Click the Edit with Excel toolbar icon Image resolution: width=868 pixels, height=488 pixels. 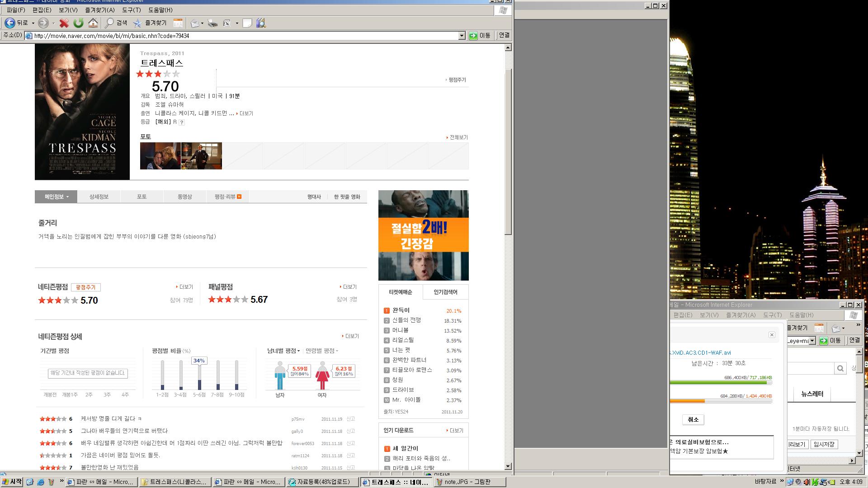tap(227, 23)
